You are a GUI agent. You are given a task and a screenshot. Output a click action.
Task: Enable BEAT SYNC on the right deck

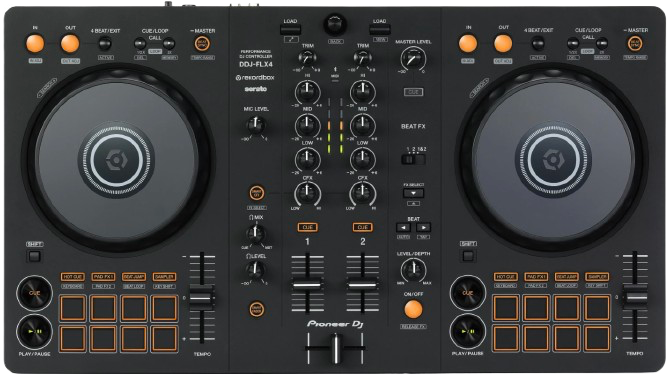tap(635, 43)
